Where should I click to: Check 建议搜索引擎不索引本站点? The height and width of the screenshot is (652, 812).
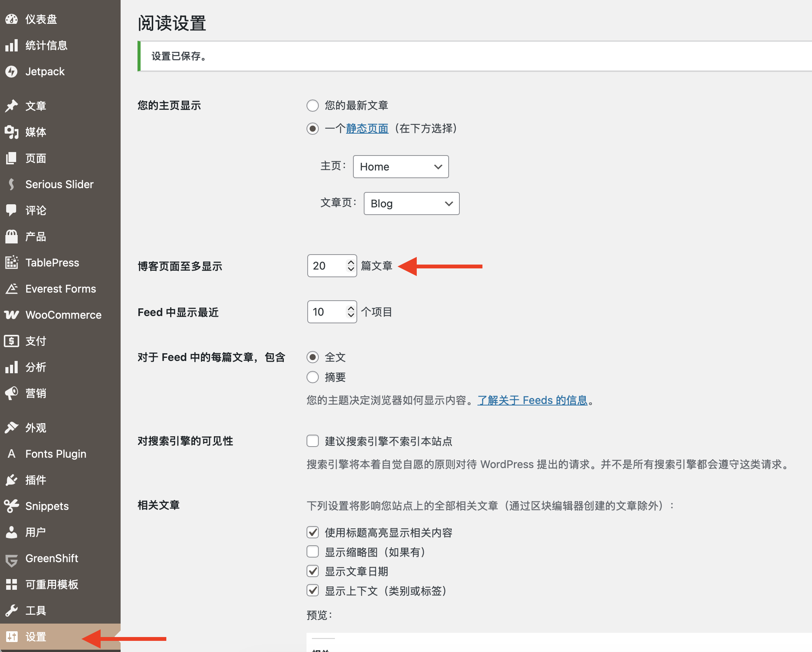[312, 441]
